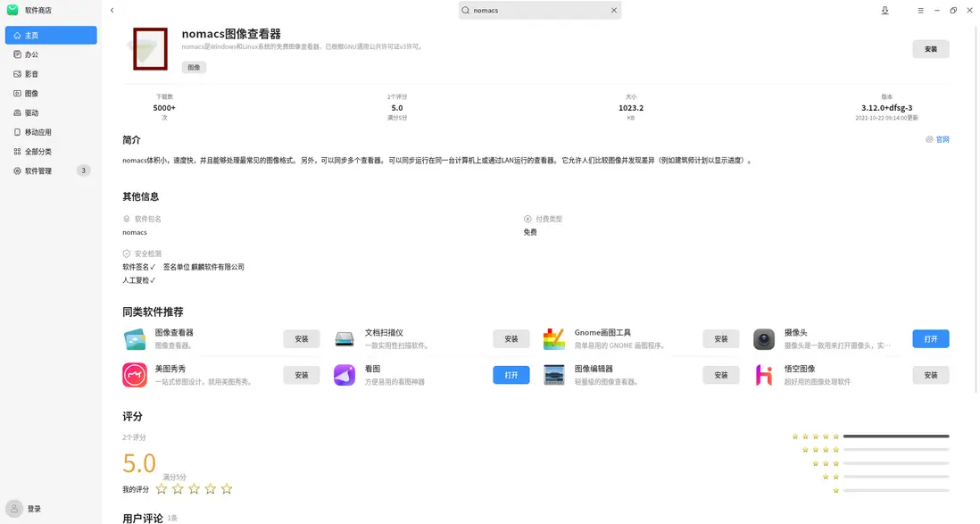Click the one-star rating distribution bar
This screenshot has height=524, width=980.
[895, 490]
